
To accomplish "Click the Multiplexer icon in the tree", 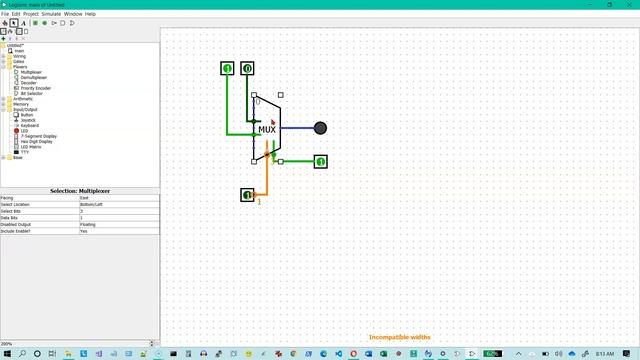I will click(x=16, y=72).
